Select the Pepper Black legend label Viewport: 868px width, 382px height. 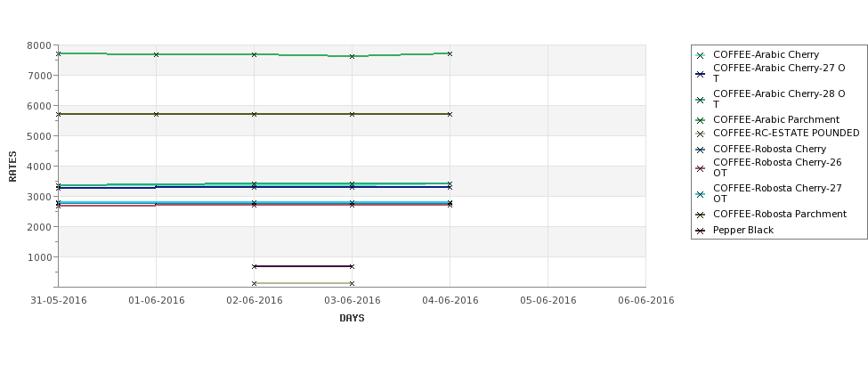point(742,230)
